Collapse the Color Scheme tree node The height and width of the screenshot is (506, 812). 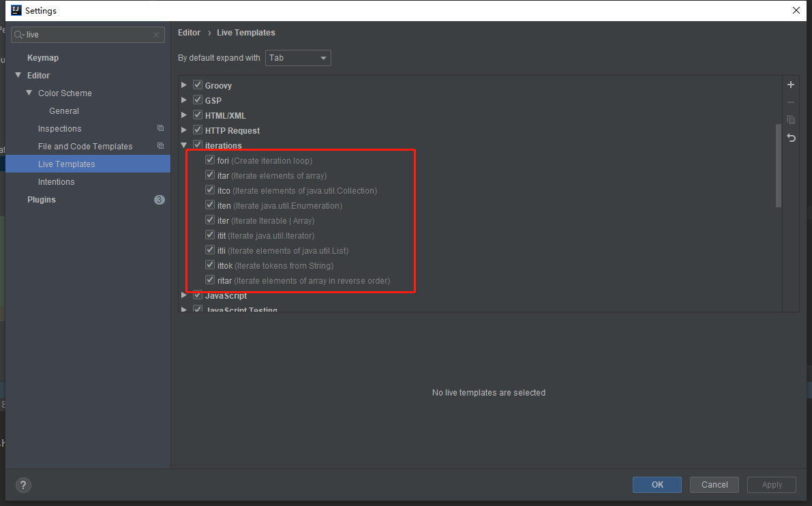pos(29,93)
